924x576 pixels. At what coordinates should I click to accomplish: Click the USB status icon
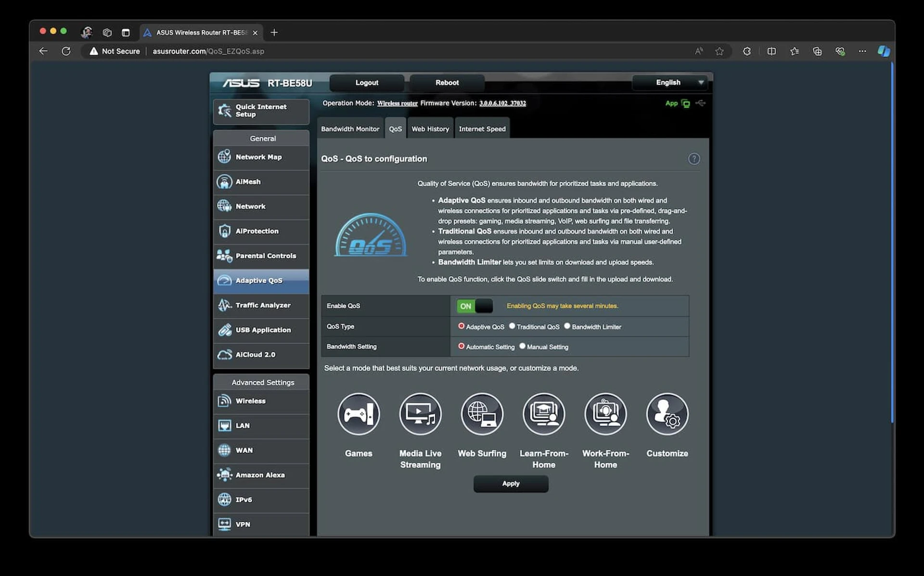[x=701, y=103]
